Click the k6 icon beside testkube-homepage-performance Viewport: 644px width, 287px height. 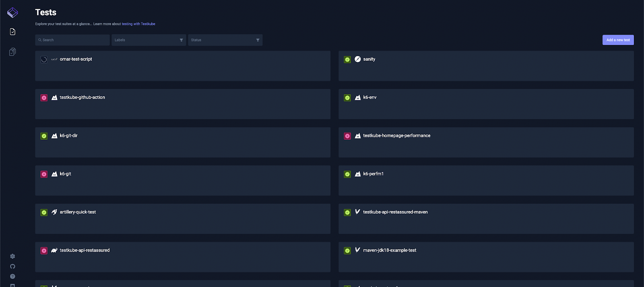[357, 136]
